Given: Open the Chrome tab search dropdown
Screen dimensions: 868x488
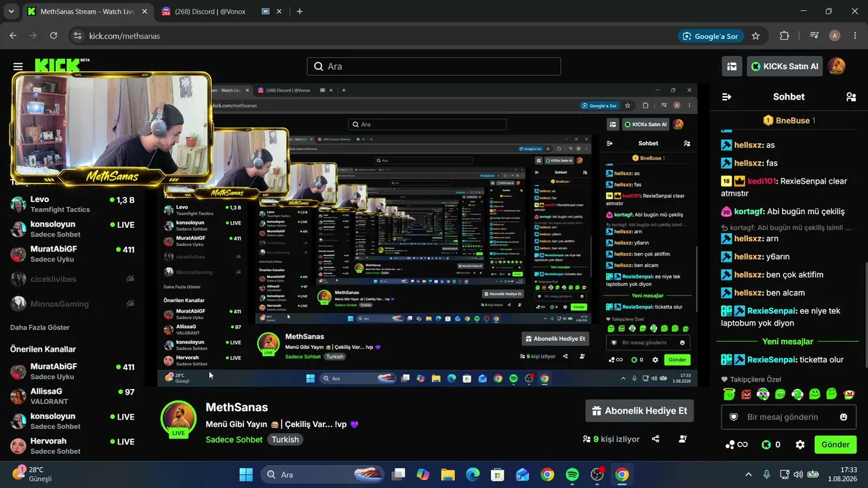Looking at the screenshot, I should [x=12, y=12].
